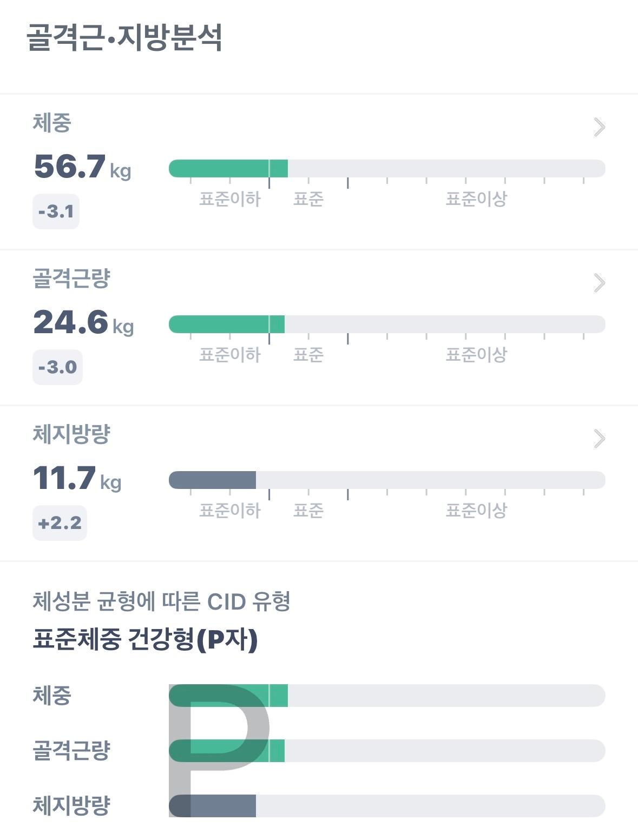
Task: Click the gray 11.7 kg body fat gauge fill
Action: (212, 480)
